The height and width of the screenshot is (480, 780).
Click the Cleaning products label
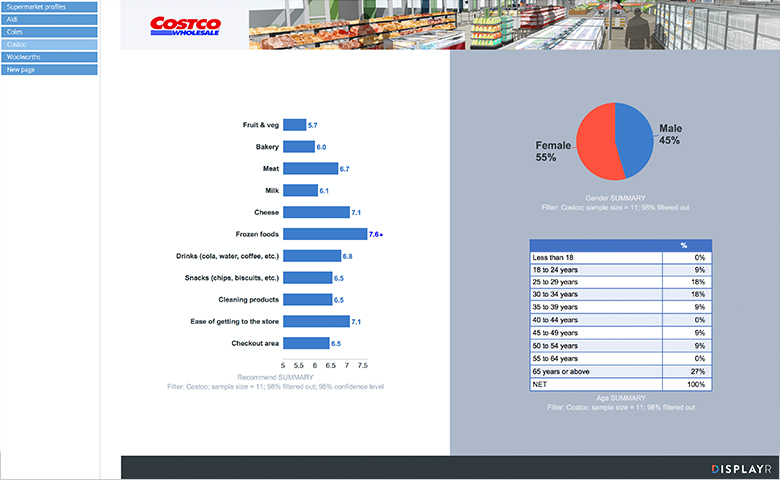249,299
